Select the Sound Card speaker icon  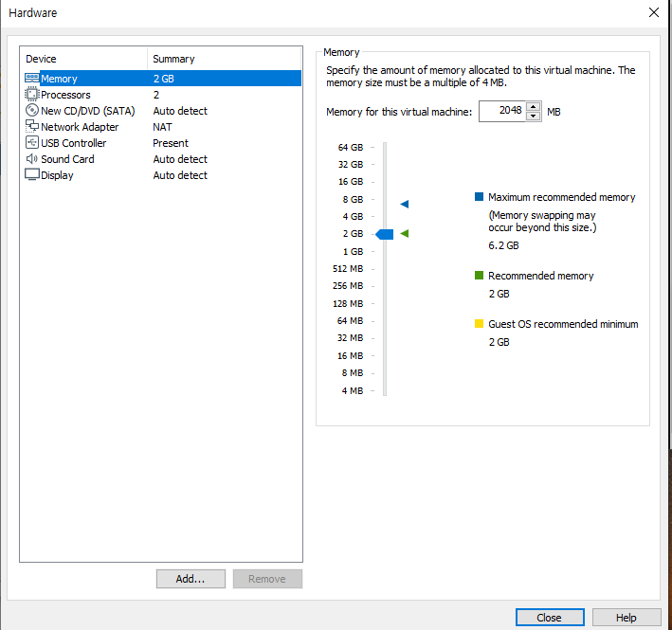[x=32, y=159]
